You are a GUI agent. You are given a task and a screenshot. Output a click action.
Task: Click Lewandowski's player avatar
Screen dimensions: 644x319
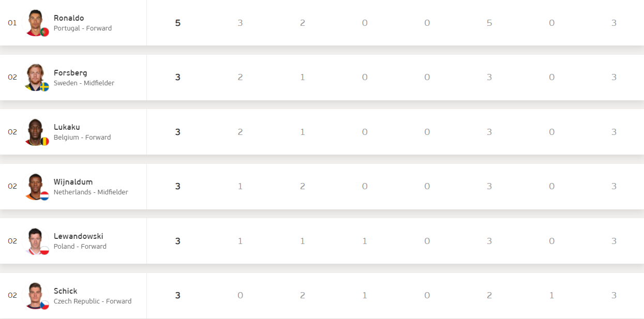36,241
